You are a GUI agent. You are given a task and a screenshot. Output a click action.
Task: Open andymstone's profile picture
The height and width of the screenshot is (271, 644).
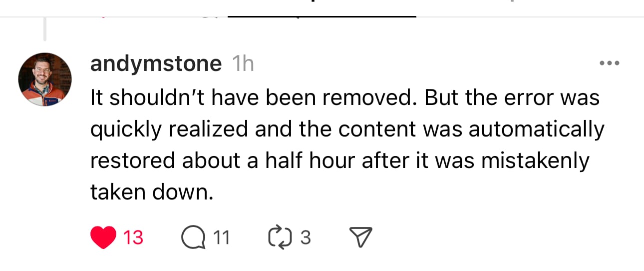tap(45, 79)
